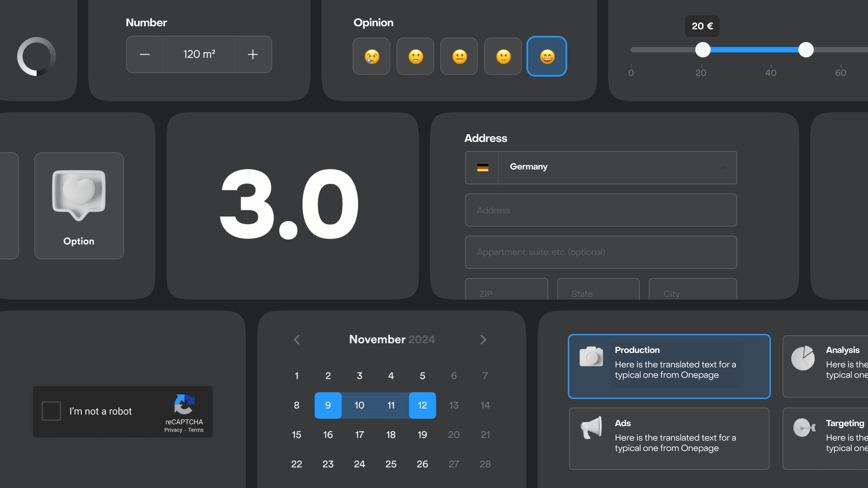Select the slightly frowning emoji
Screen dimensions: 868x488
[415, 56]
